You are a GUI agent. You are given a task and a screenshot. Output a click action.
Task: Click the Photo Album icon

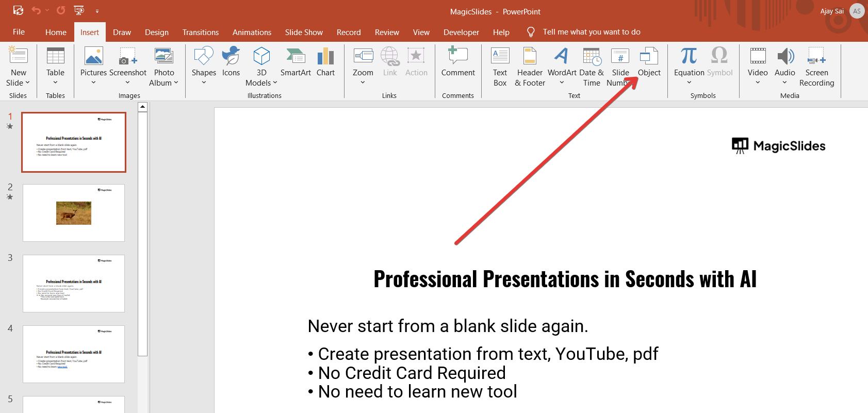tap(163, 56)
